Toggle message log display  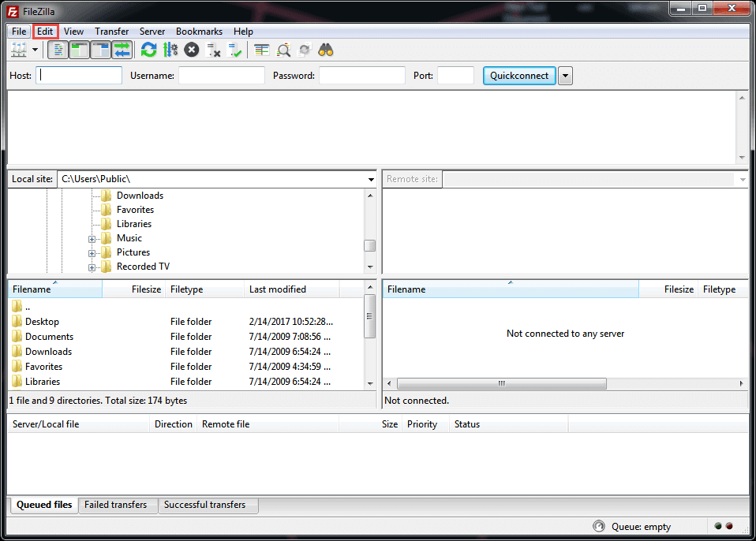[x=58, y=50]
